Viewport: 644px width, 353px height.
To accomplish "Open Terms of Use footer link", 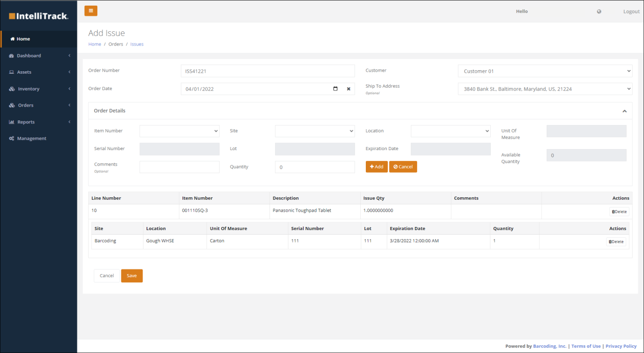I will click(586, 346).
